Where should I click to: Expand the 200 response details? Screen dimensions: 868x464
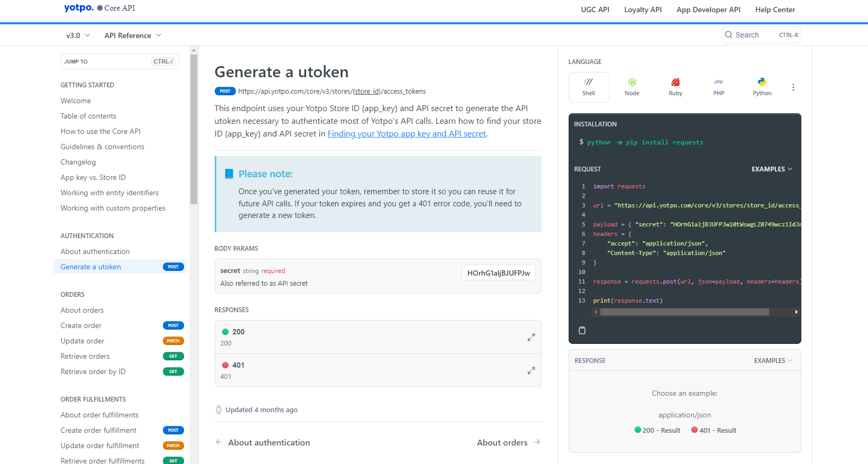point(531,337)
